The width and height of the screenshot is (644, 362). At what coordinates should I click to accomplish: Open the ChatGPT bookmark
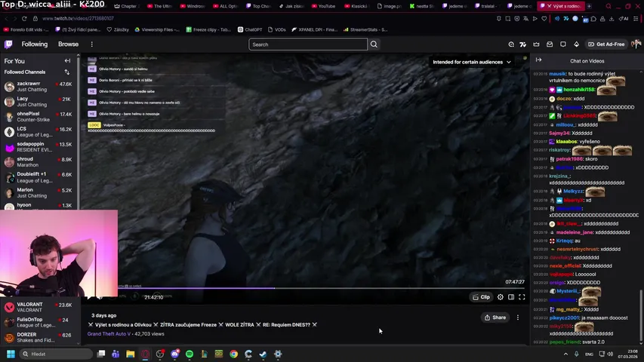[250, 29]
